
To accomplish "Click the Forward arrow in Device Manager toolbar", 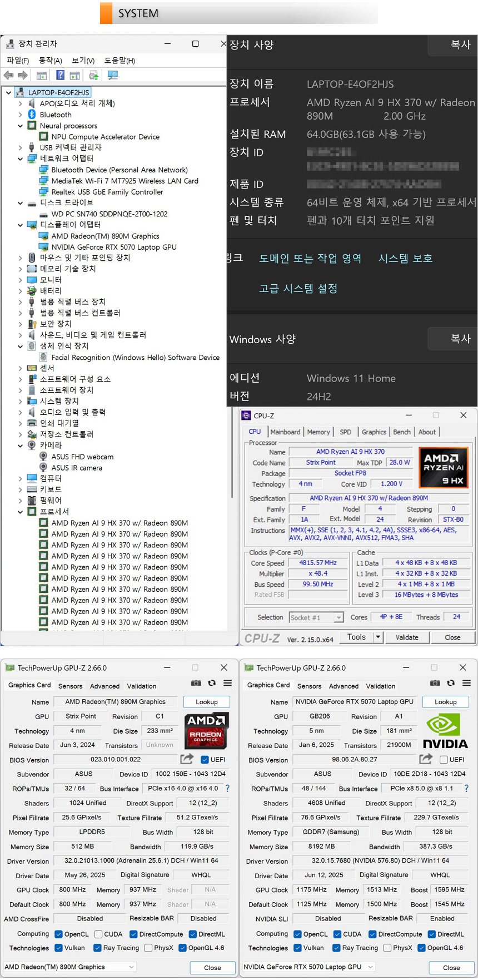I will pyautogui.click(x=23, y=75).
